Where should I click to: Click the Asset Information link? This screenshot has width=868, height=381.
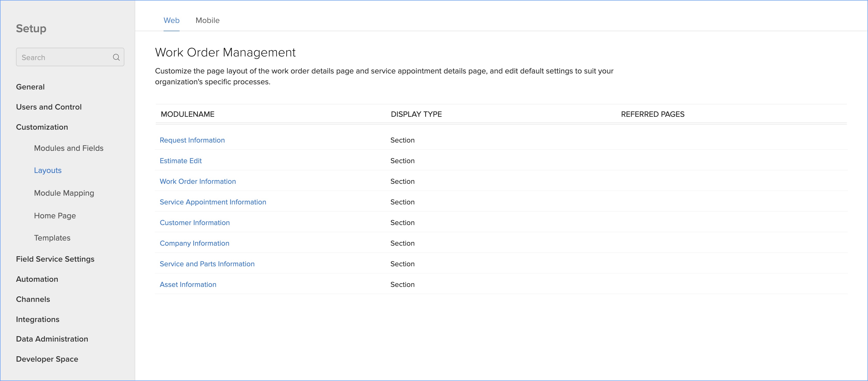pyautogui.click(x=188, y=284)
